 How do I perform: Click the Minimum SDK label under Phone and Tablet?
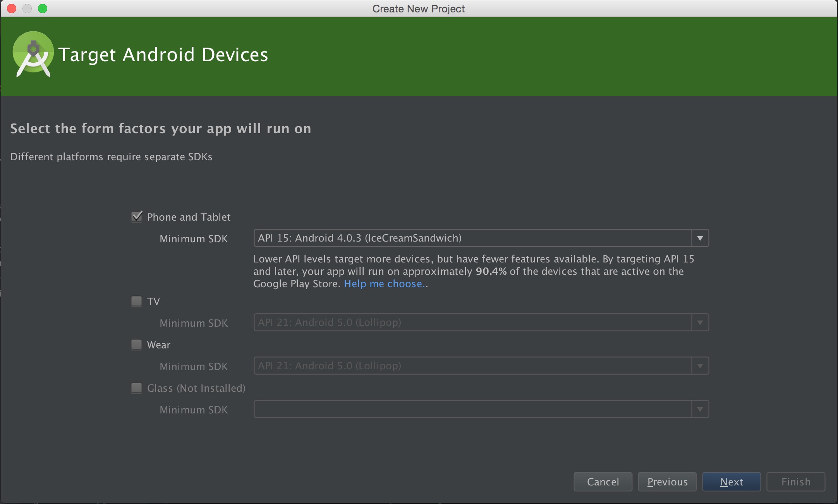(x=194, y=239)
